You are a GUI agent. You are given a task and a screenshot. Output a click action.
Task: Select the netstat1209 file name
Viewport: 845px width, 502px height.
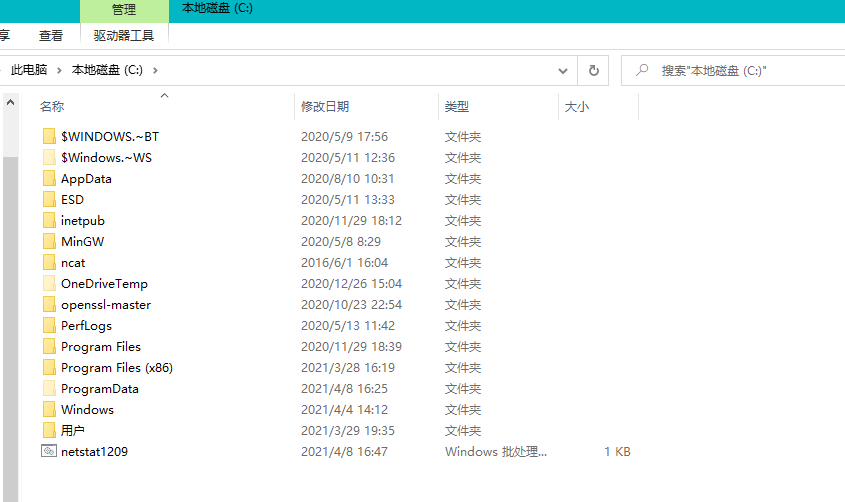(94, 452)
